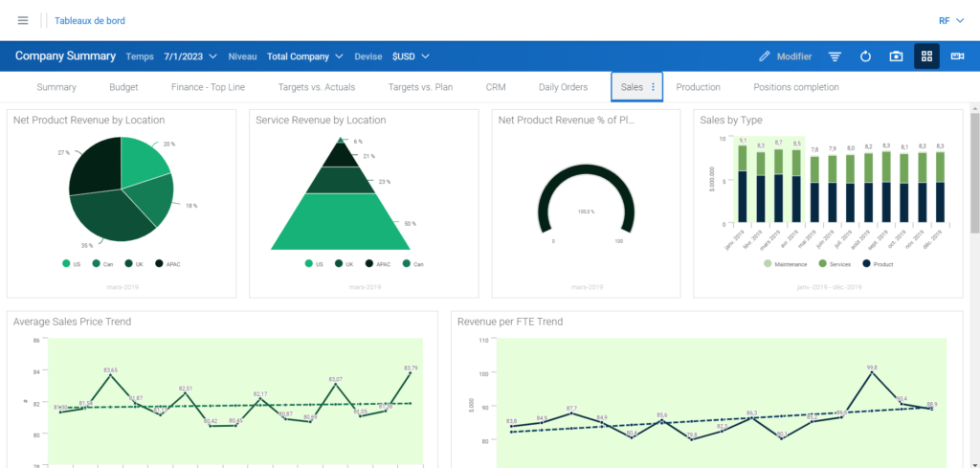Click the Revenue per FTE Trend title
980x468 pixels.
coord(510,322)
